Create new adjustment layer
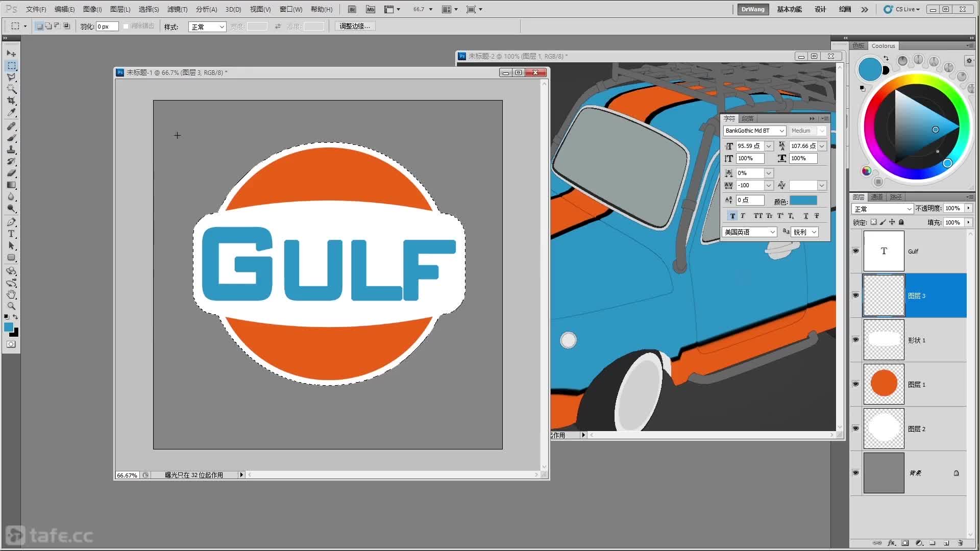 (919, 543)
